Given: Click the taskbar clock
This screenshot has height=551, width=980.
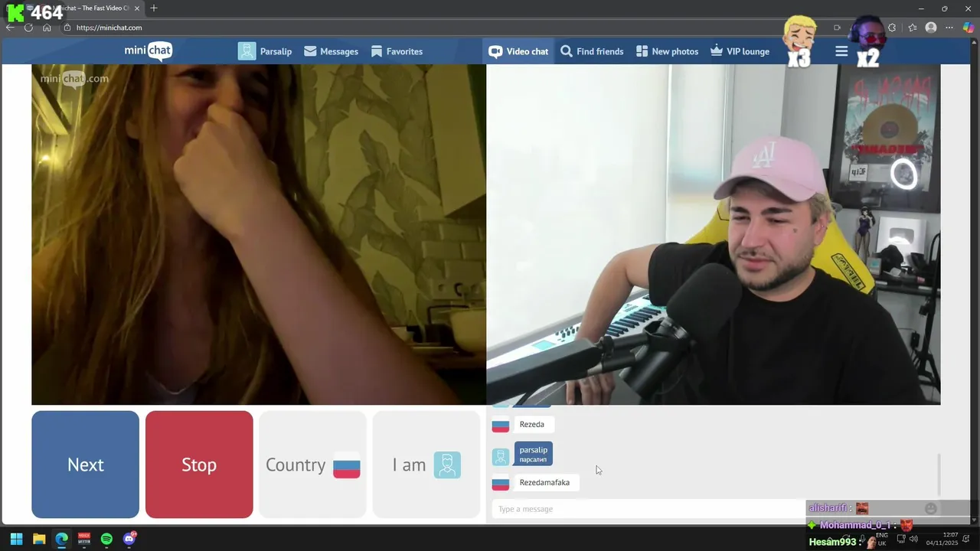Looking at the screenshot, I should click(942, 539).
